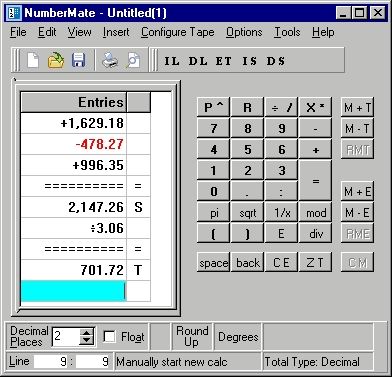Open the Edit menu
This screenshot has height=377, width=392.
click(47, 32)
